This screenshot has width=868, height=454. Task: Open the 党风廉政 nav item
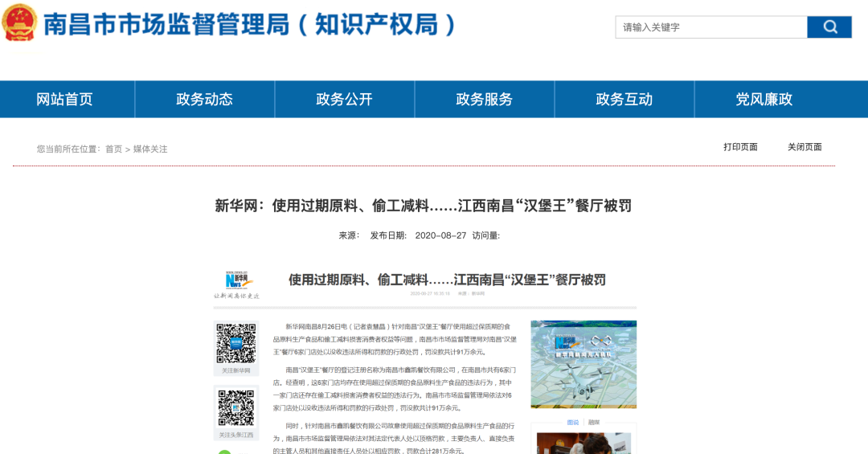click(x=764, y=99)
